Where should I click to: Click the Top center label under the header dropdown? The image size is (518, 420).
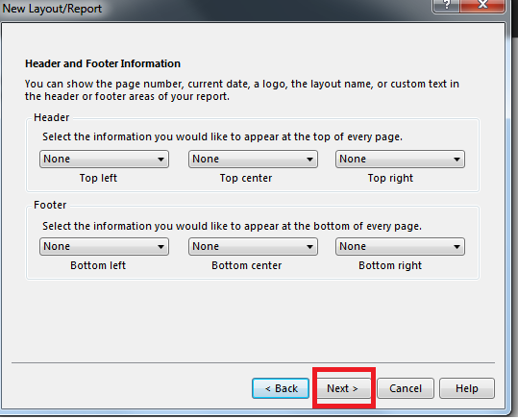click(x=246, y=178)
